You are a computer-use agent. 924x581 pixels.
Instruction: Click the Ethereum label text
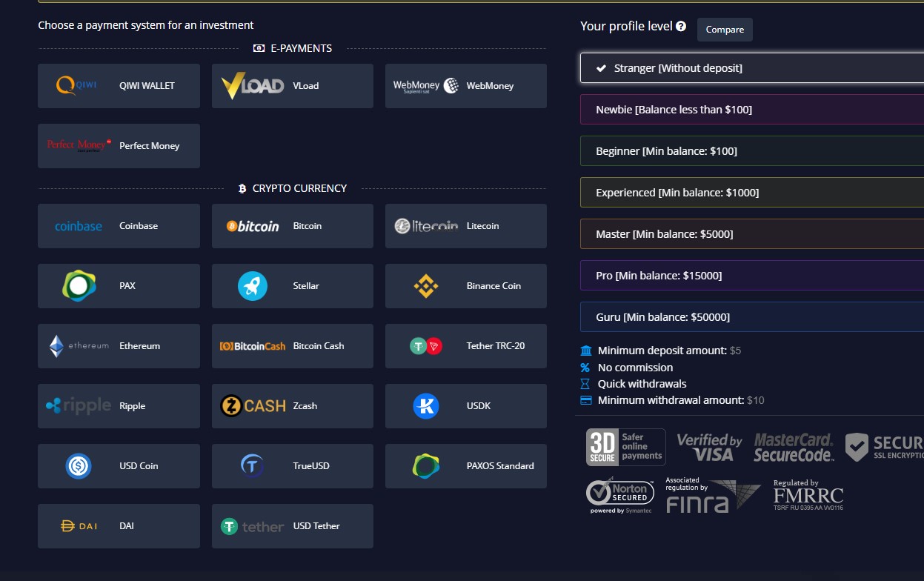click(139, 346)
